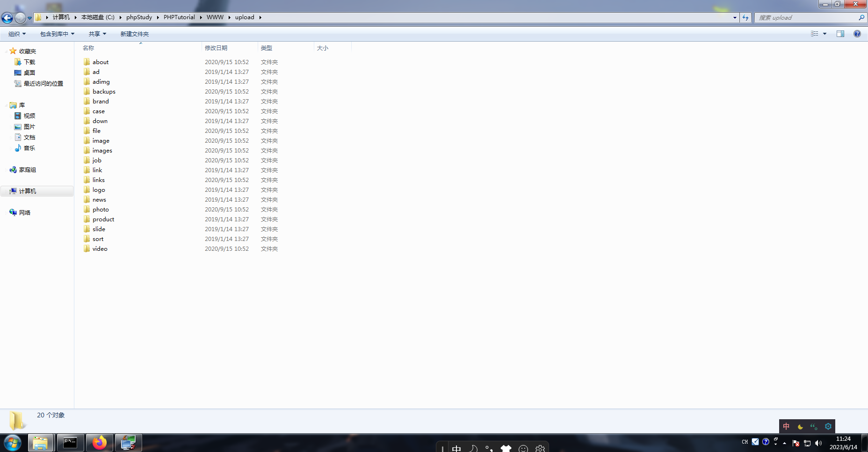Open the backups folder
The width and height of the screenshot is (868, 452).
click(104, 91)
